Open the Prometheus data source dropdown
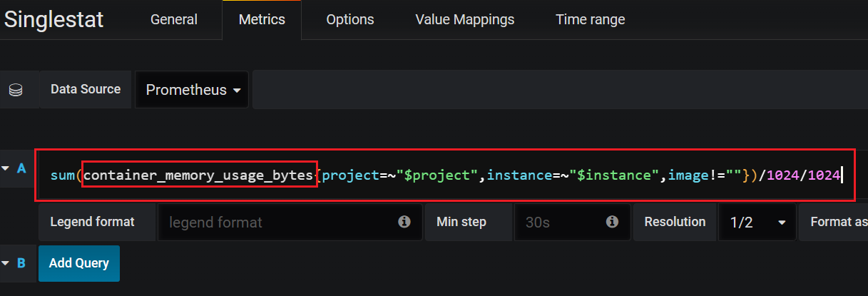868x296 pixels. coord(192,90)
